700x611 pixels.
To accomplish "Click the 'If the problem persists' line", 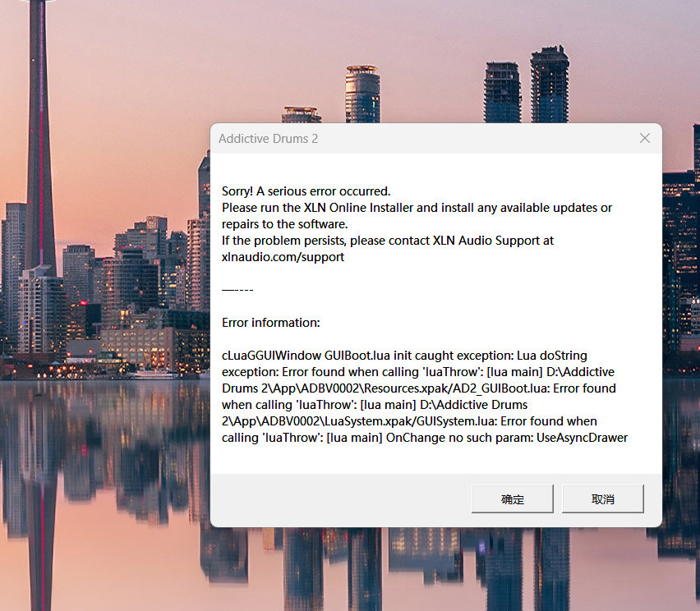I will pos(388,241).
